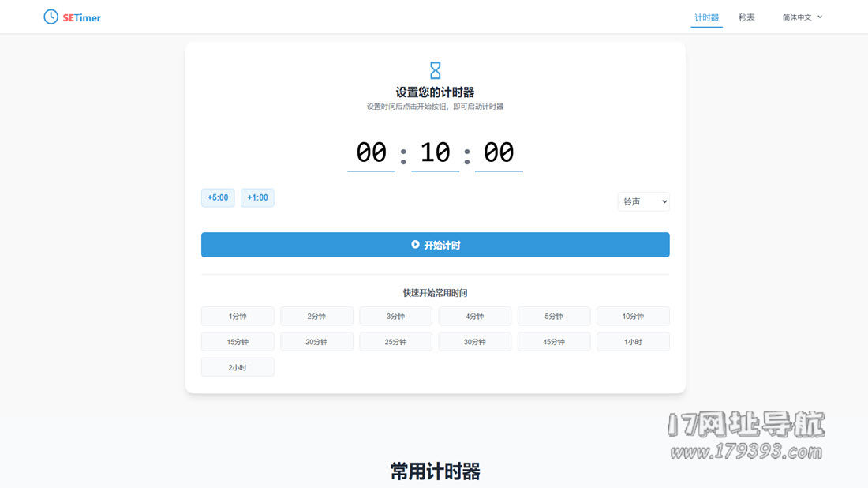Open the 计时器 tab
This screenshot has width=868, height=488.
pos(706,17)
